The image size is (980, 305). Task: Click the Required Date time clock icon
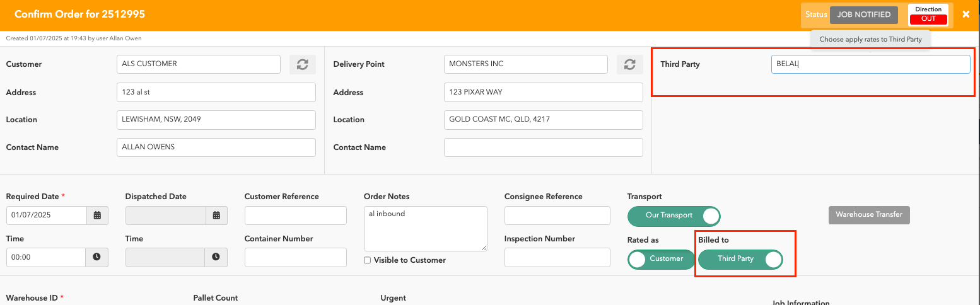97,257
